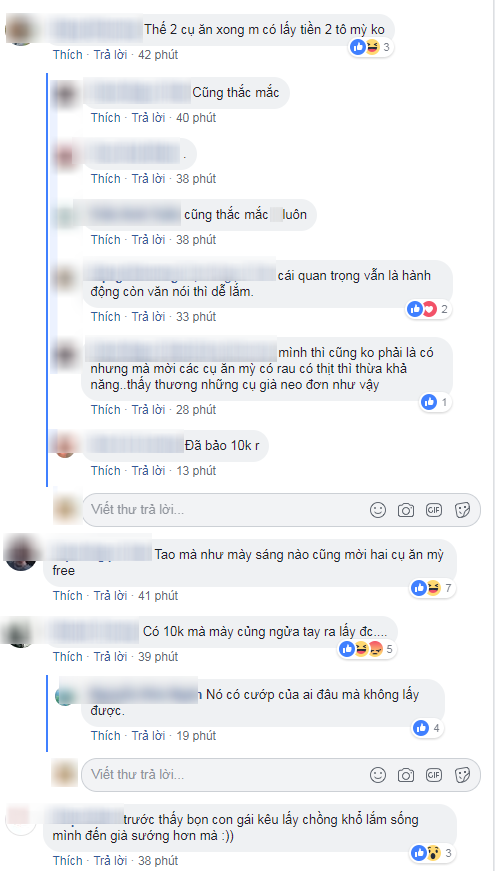View reactions on 'mỳ free' comment
Image resolution: width=495 pixels, height=871 pixels.
(433, 588)
